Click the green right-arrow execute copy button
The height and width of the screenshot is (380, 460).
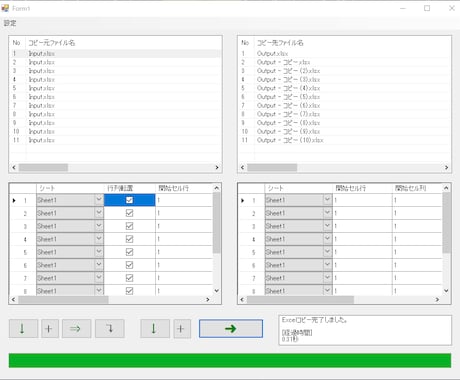tap(231, 329)
